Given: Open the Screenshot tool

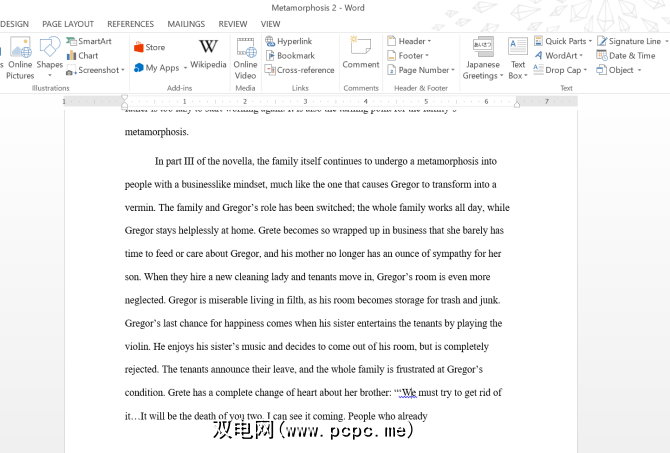Looking at the screenshot, I should [95, 70].
